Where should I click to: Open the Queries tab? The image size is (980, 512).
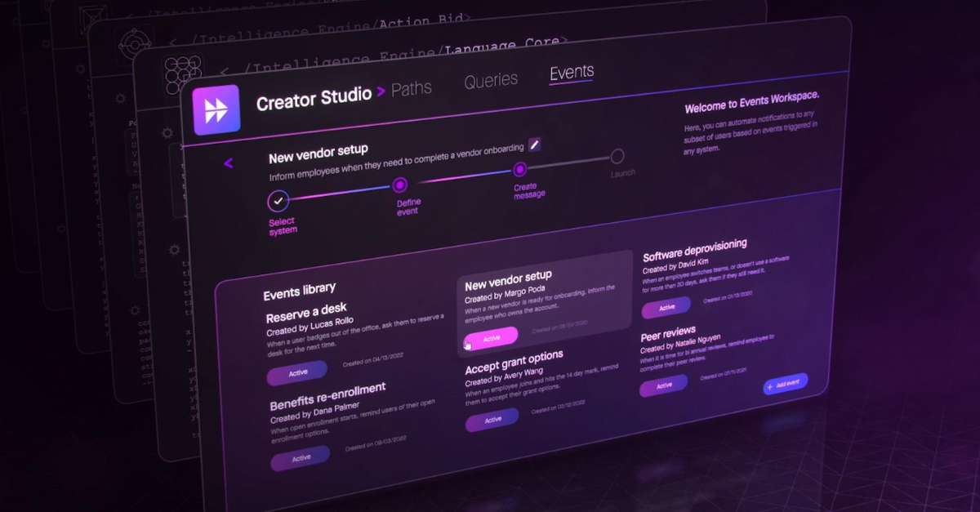pyautogui.click(x=490, y=79)
